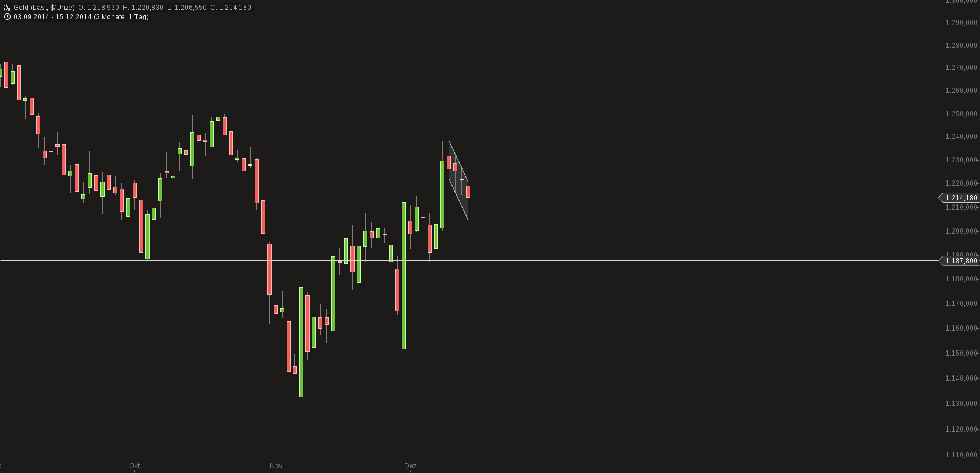
Task: Open the date range "03.09.2014 - 15.12.2014" text
Action: coord(52,17)
